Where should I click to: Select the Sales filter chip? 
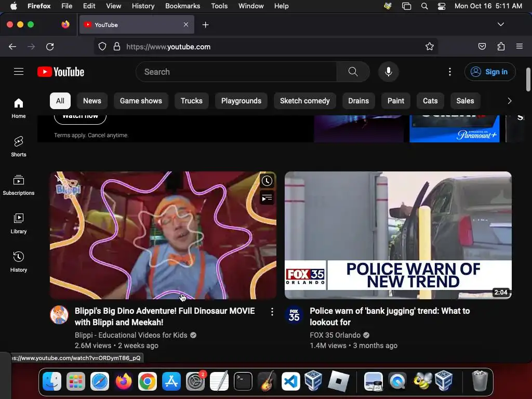[x=465, y=101]
